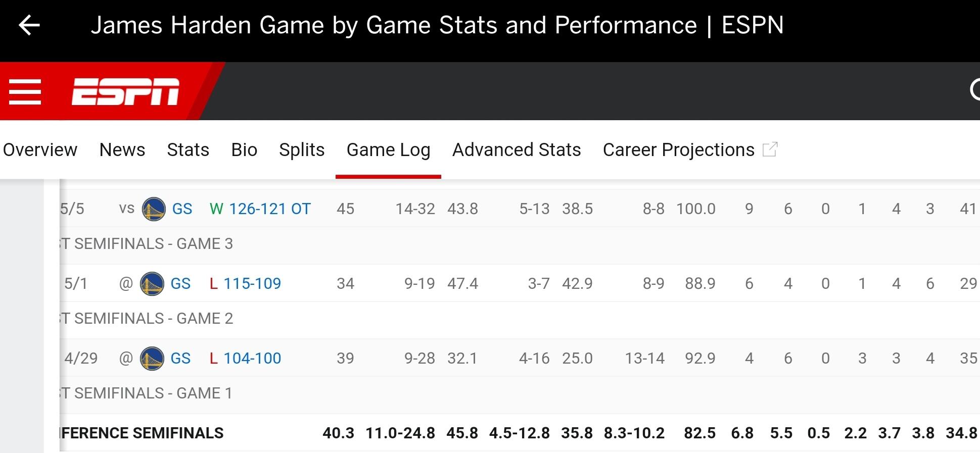This screenshot has height=453, width=980.
Task: Open the search icon at right edge
Action: click(975, 90)
